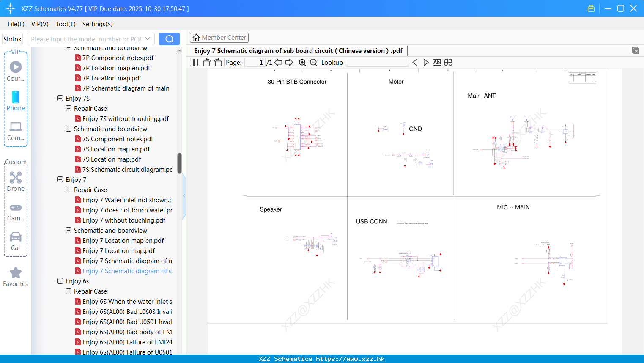Open Enjoy 7S without touching.pdf

click(x=126, y=118)
